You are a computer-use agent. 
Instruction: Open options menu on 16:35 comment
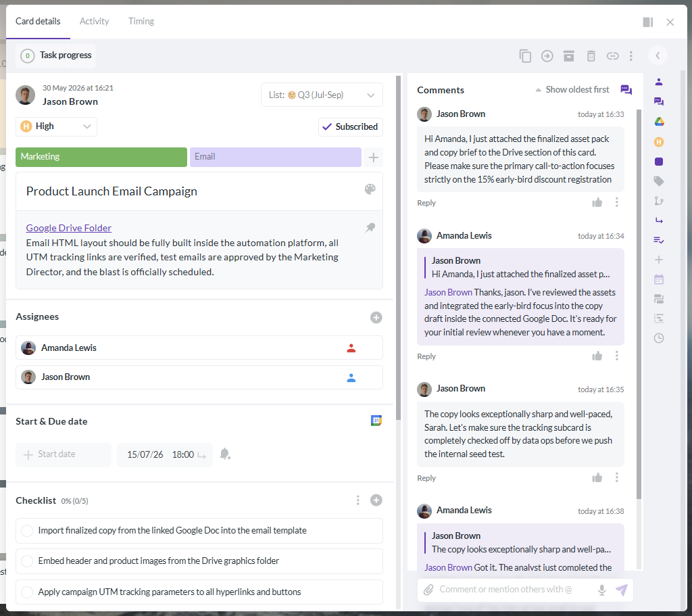617,477
